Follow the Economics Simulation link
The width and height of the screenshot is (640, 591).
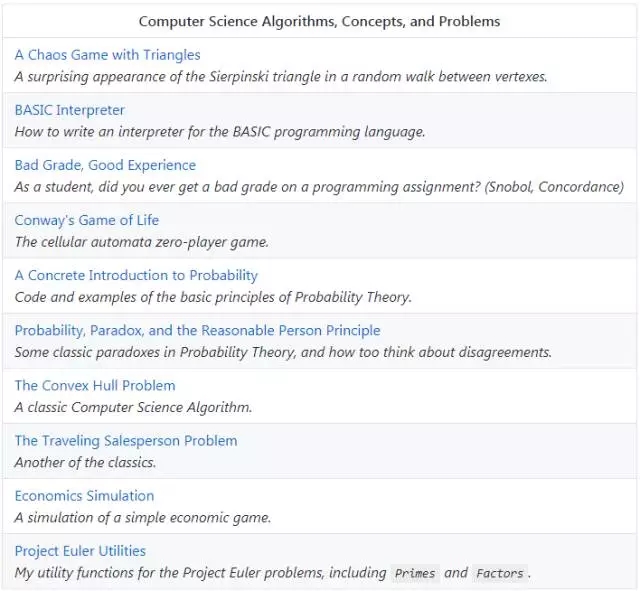pos(84,495)
